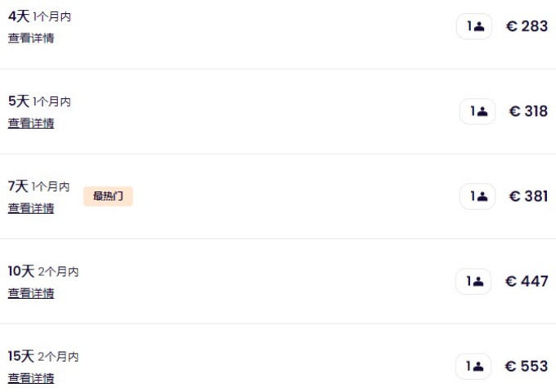Select the € 318 price
This screenshot has height=392, width=556.
[528, 111]
